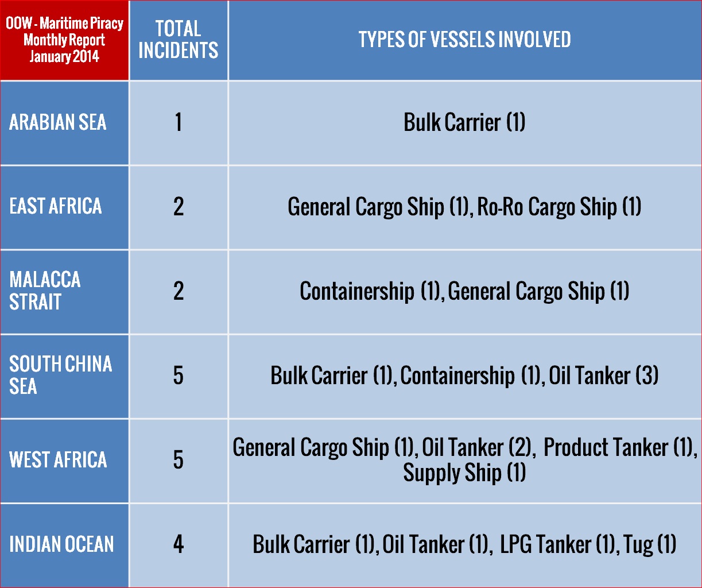Click the Malacca Strait incident count cell
702x588 pixels.
[179, 291]
